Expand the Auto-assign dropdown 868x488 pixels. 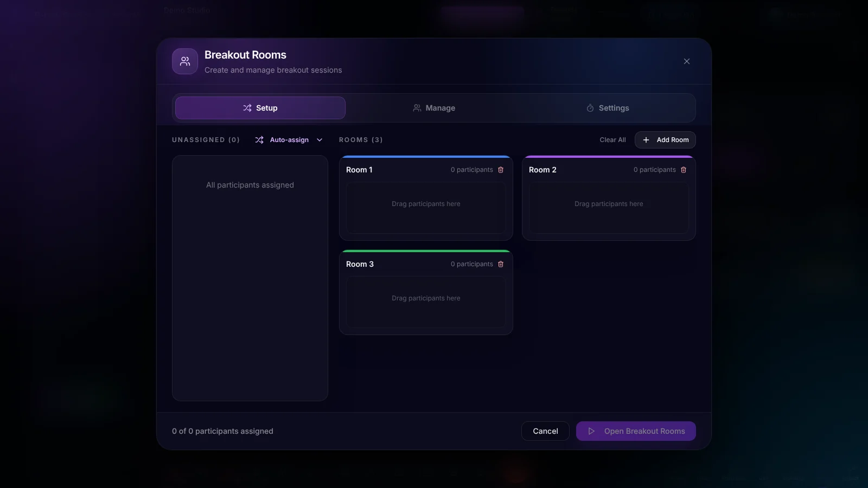[289, 140]
